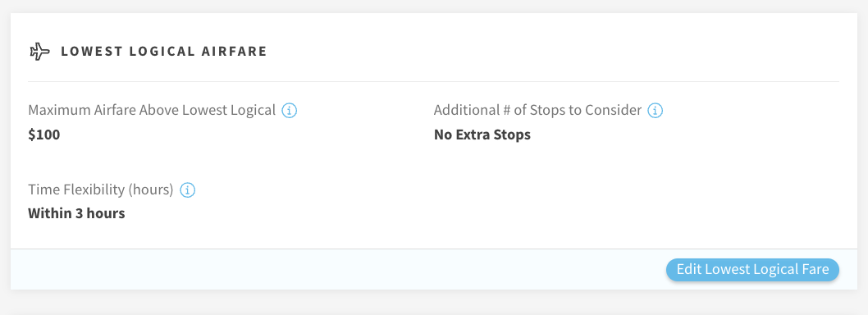This screenshot has width=868, height=315.
Task: Select the LOWEST LOGICAL AIRFARE heading text
Action: coord(164,52)
